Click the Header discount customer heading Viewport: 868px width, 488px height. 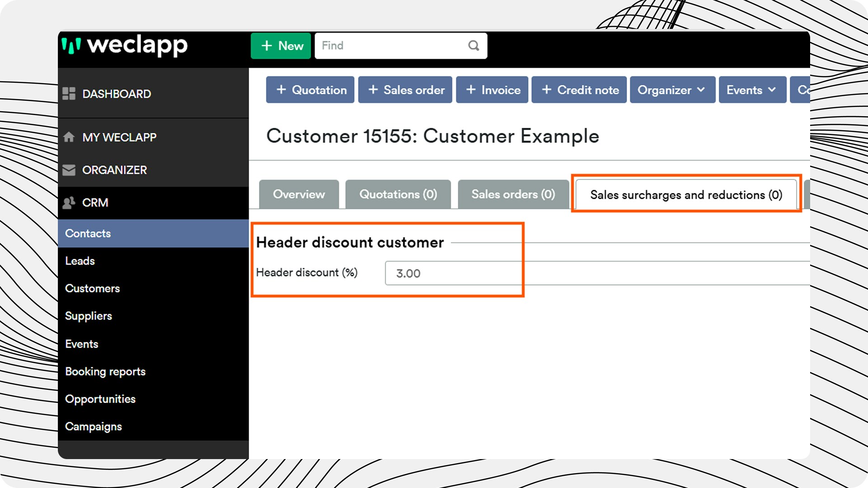350,243
